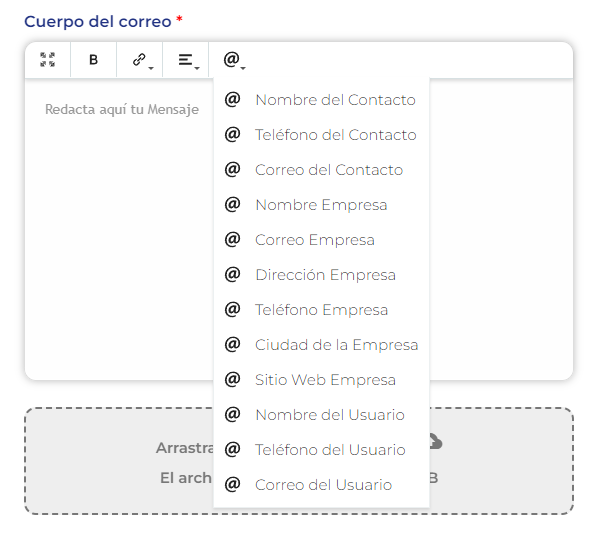Image resolution: width=599 pixels, height=536 pixels.
Task: Click the message body text area
Action: (x=119, y=229)
